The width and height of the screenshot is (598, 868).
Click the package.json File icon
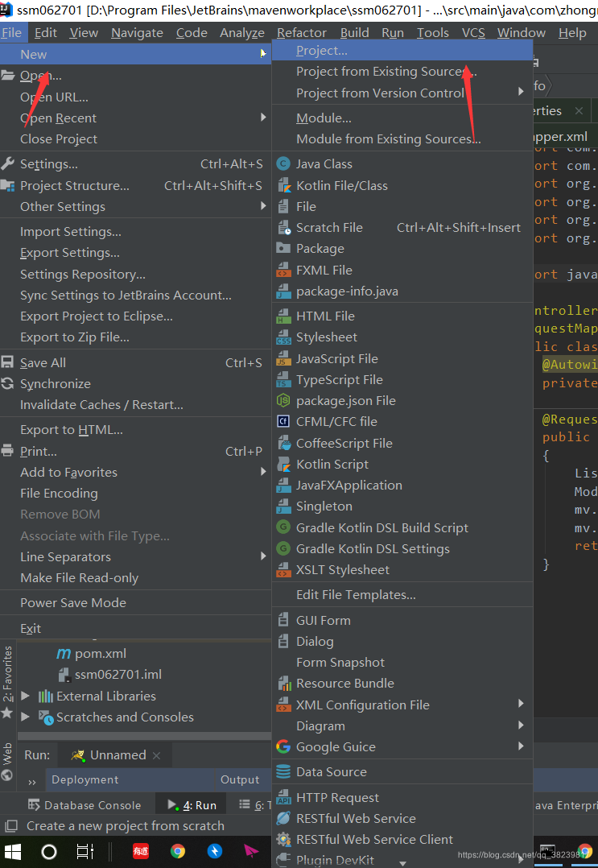283,401
